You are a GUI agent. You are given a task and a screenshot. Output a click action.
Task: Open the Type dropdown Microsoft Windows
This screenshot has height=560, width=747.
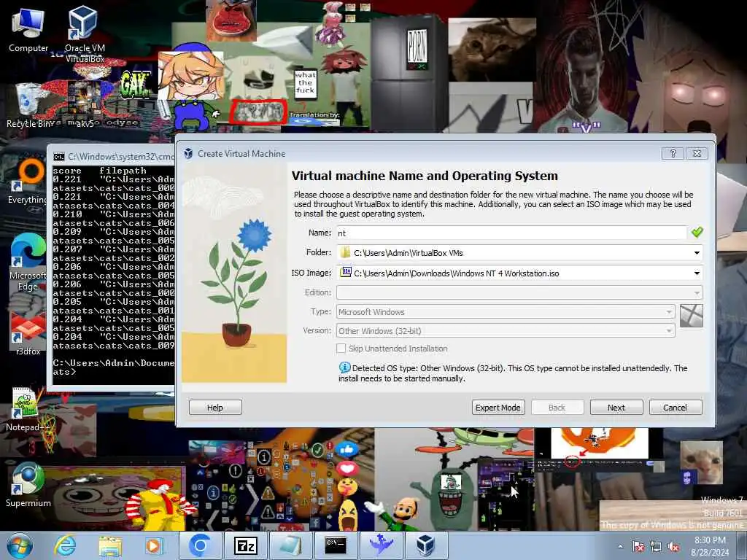coord(506,312)
